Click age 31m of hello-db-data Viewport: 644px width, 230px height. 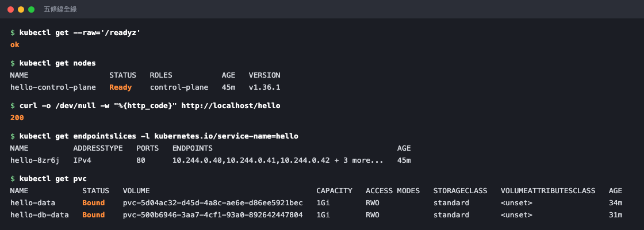coord(616,215)
